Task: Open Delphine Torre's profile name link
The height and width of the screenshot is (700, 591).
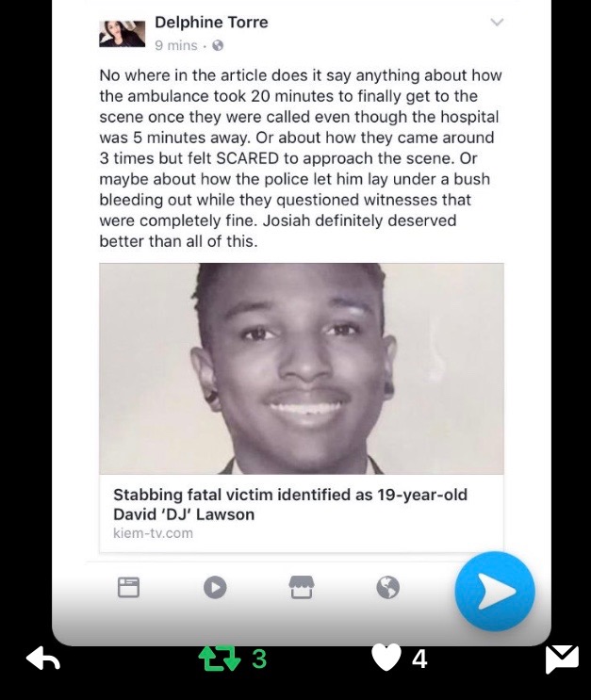Action: tap(211, 23)
